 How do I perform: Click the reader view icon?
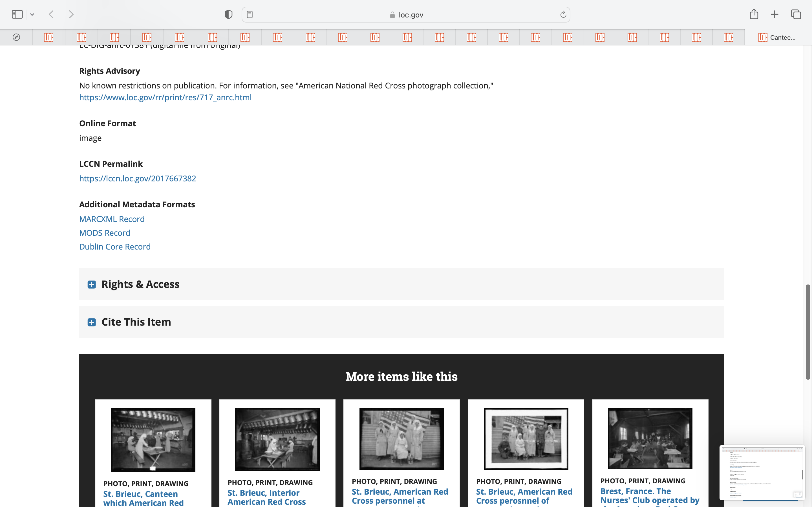250,14
